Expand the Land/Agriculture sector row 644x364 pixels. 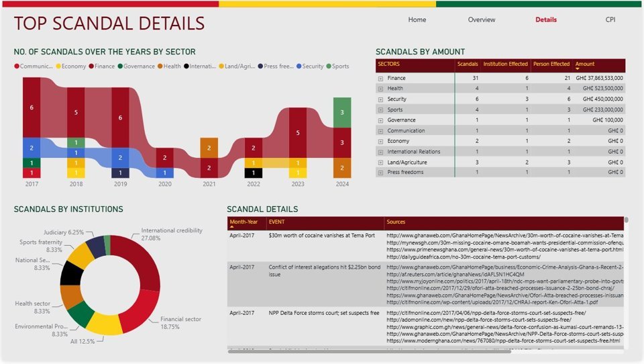pyautogui.click(x=381, y=163)
